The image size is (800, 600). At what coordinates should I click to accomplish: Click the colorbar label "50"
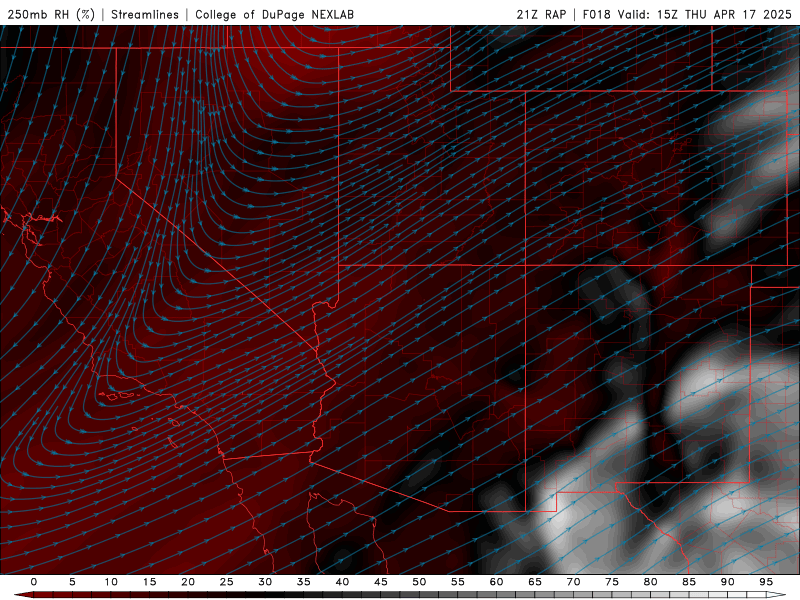point(419,582)
